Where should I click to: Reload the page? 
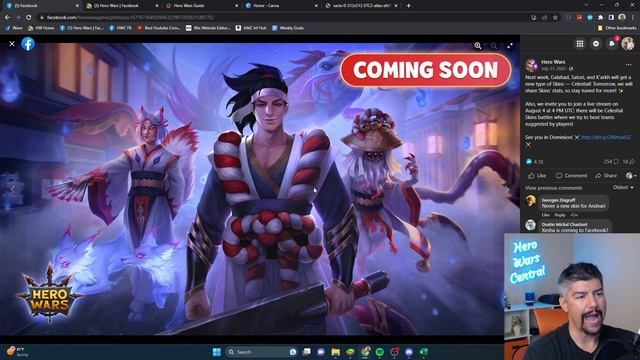click(x=29, y=17)
